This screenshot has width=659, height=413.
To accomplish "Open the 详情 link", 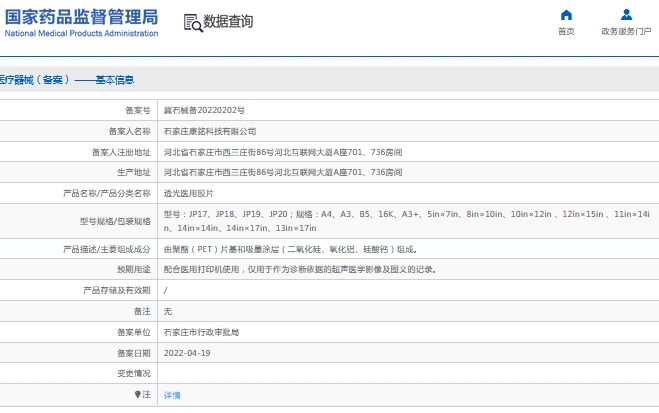I will tap(172, 395).
